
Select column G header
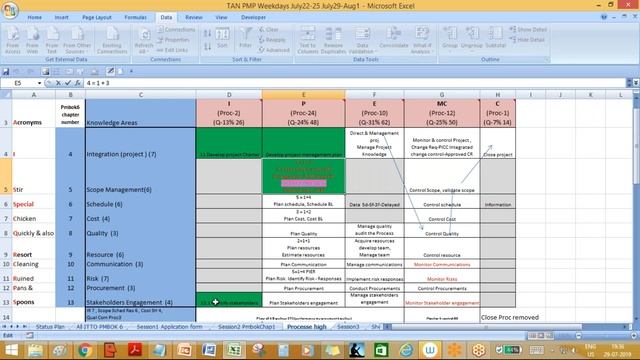pos(442,95)
